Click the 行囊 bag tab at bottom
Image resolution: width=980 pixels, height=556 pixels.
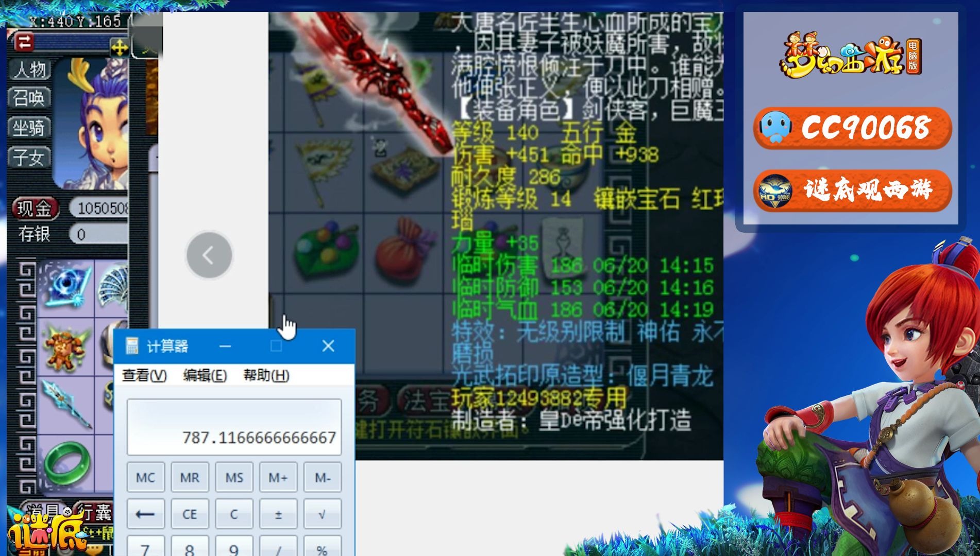tap(93, 511)
